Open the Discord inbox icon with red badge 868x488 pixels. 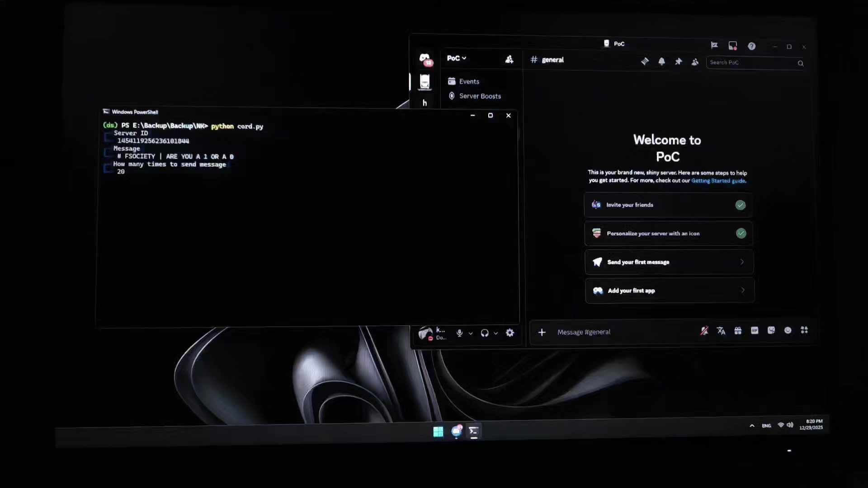[x=733, y=46]
